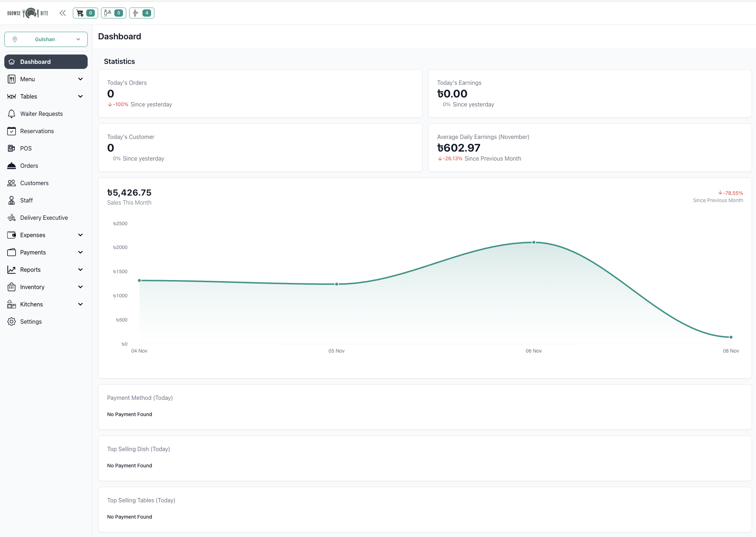Click the waiter requests counter icon showing 0
This screenshot has height=537, width=756.
pyautogui.click(x=113, y=13)
